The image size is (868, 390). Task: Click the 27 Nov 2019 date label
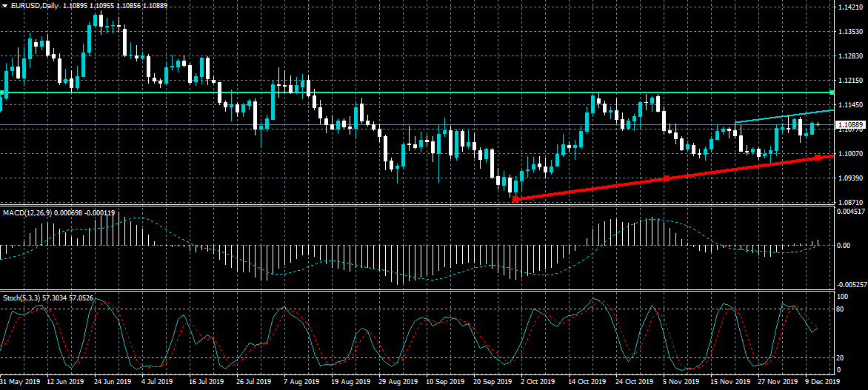coord(777,382)
